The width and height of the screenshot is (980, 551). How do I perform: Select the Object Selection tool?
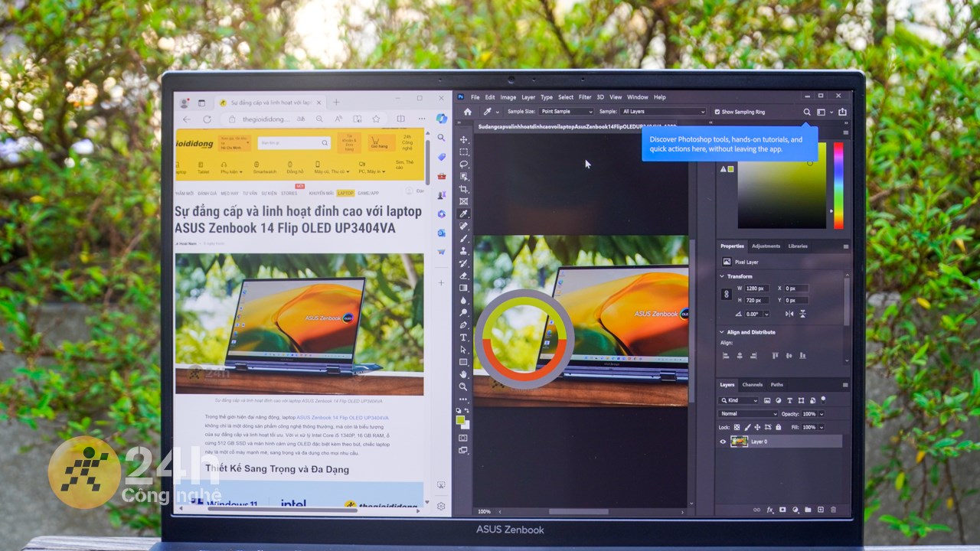point(463,177)
